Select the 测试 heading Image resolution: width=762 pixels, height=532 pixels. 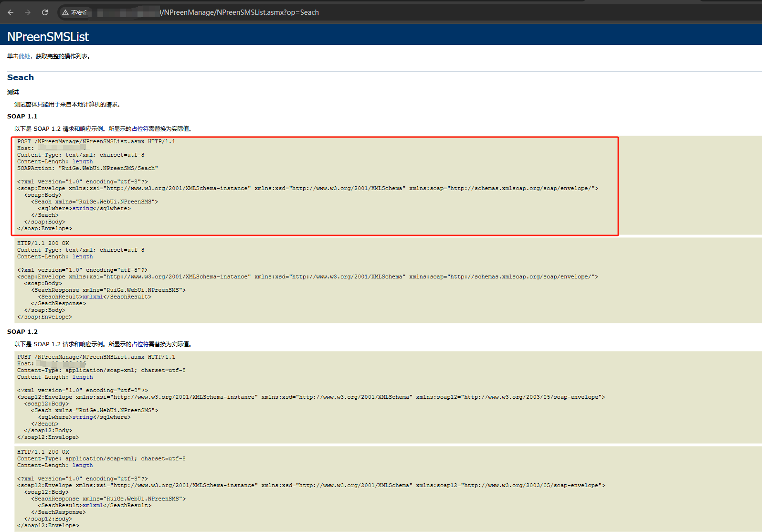[x=13, y=92]
